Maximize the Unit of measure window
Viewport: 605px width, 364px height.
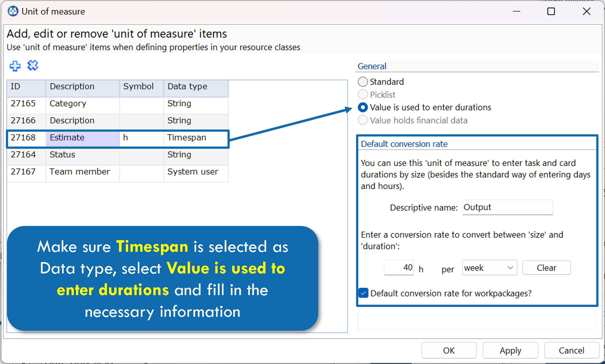coord(551,11)
